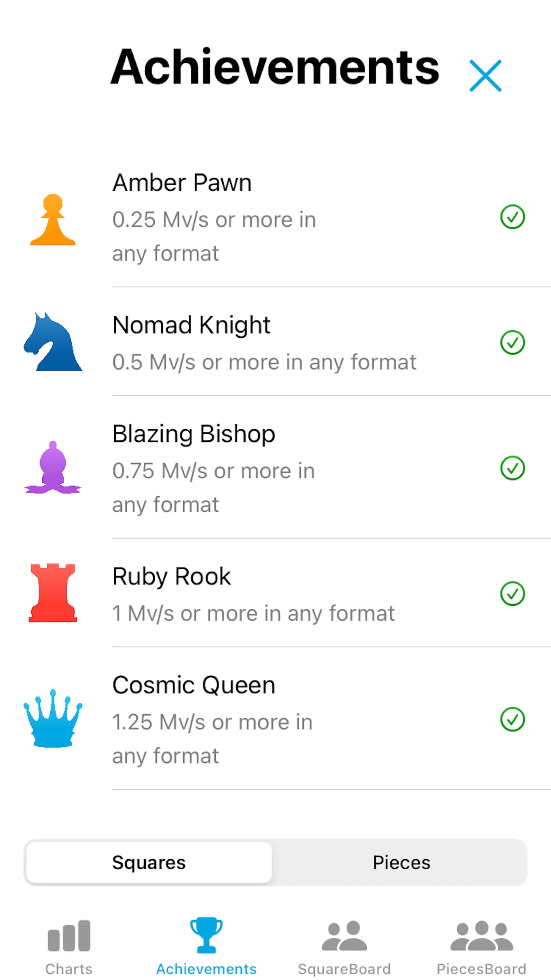Click the Amber Pawn green checkmark
Viewport: 551px width, 980px height.
(512, 217)
